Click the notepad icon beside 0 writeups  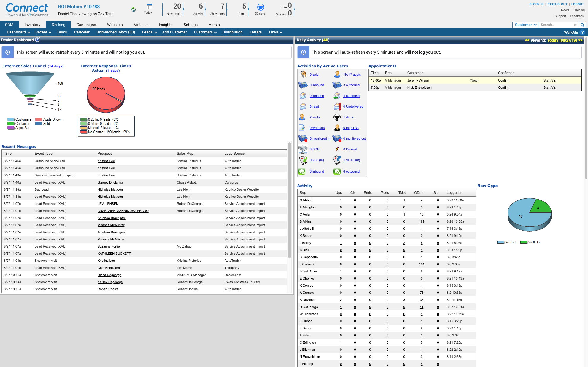click(302, 128)
